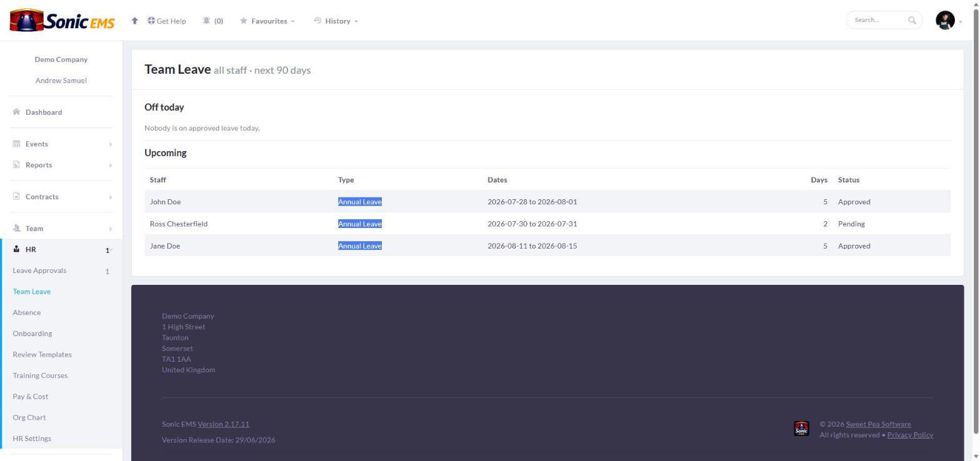Click Jane Doe in the table

[x=165, y=246]
